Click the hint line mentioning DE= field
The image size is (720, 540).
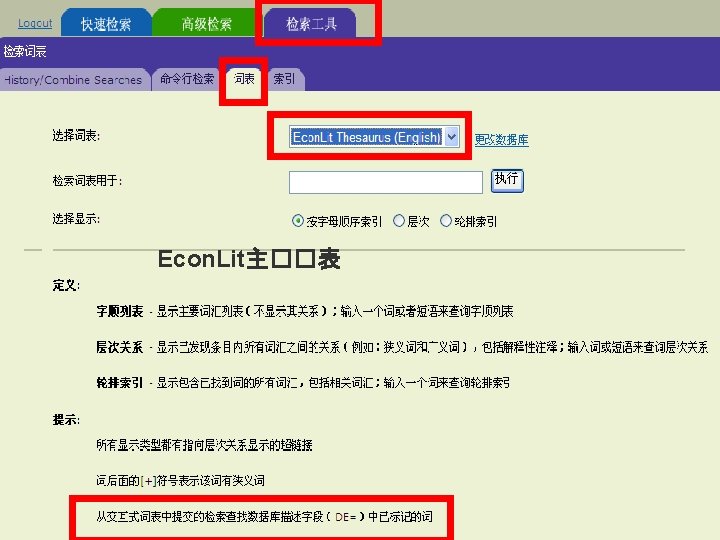point(264,517)
